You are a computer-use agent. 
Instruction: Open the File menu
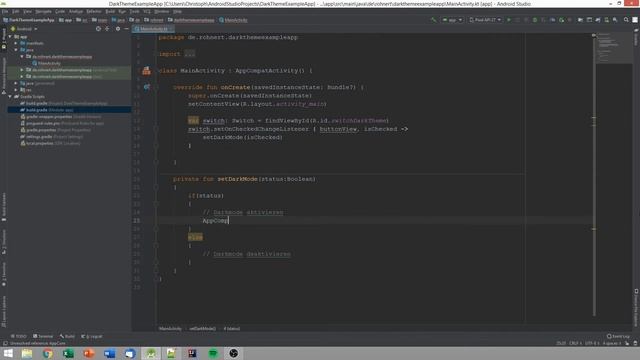pyautogui.click(x=4, y=11)
